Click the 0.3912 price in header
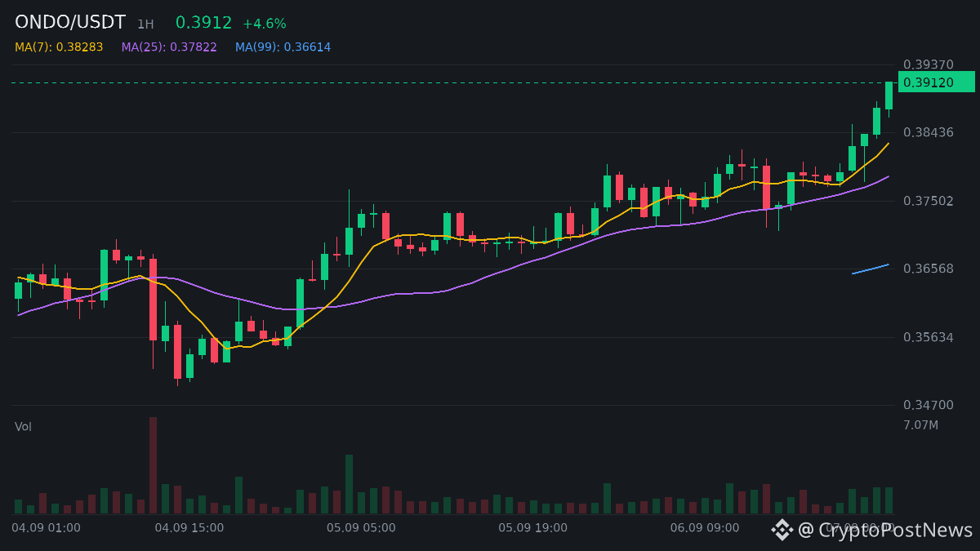Viewport: 980px width, 551px height. [204, 23]
